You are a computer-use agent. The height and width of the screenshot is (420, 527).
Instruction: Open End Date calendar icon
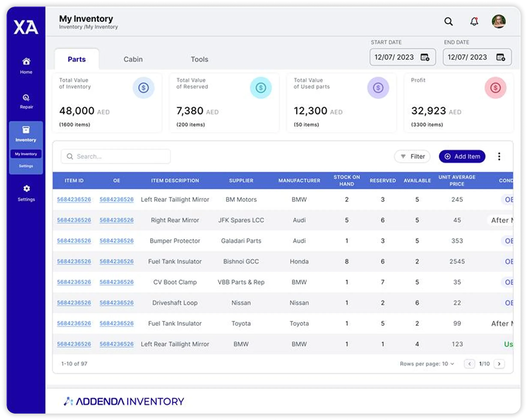coord(500,57)
